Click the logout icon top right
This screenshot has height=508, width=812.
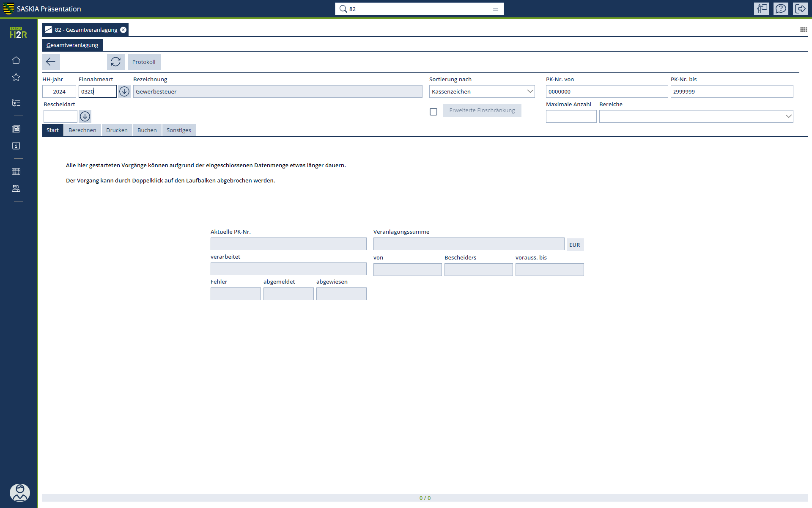(800, 8)
